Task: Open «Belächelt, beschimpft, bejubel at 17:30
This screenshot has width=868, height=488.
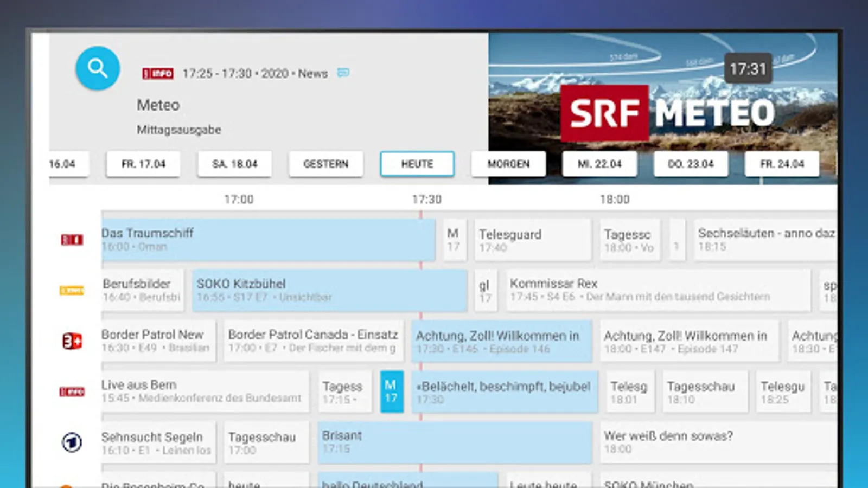Action: (505, 391)
